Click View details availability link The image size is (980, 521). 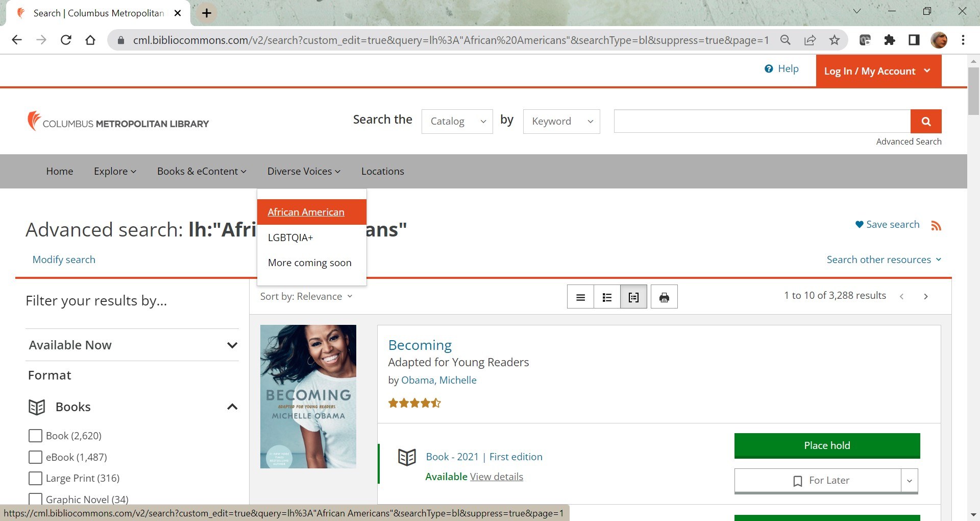point(497,477)
